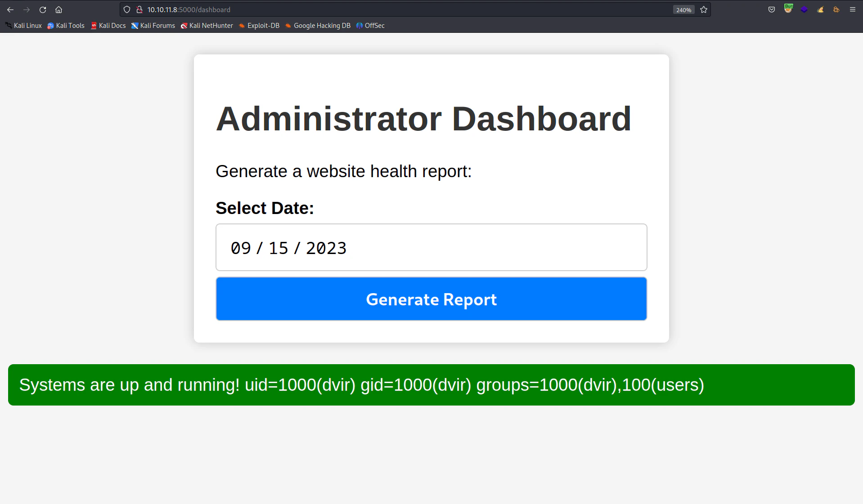Click the Generate Report button

[x=431, y=299]
